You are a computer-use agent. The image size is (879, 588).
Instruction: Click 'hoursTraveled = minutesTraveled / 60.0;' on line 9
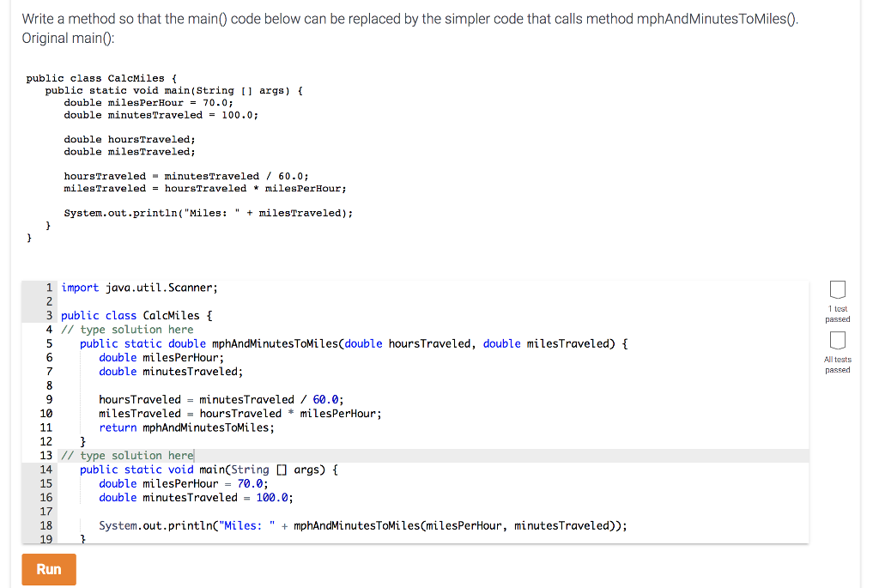click(221, 400)
